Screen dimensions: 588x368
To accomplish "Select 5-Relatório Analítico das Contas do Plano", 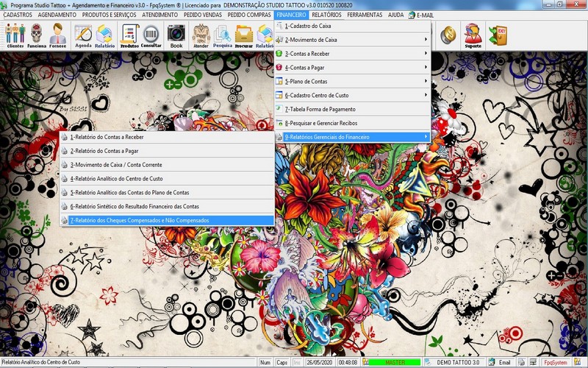I will coord(168,193).
